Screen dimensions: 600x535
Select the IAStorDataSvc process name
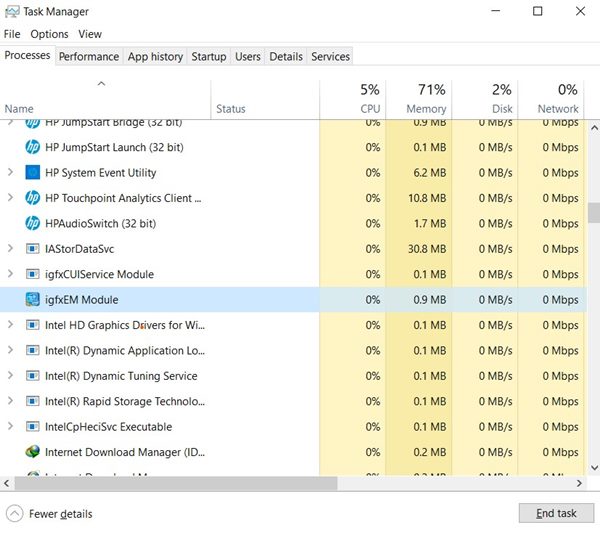click(x=79, y=249)
